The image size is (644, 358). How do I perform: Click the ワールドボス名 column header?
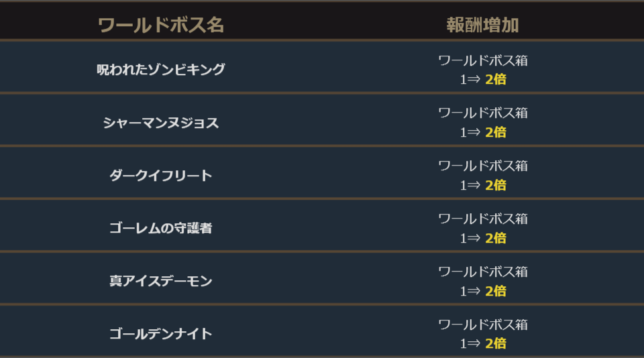coord(161,25)
